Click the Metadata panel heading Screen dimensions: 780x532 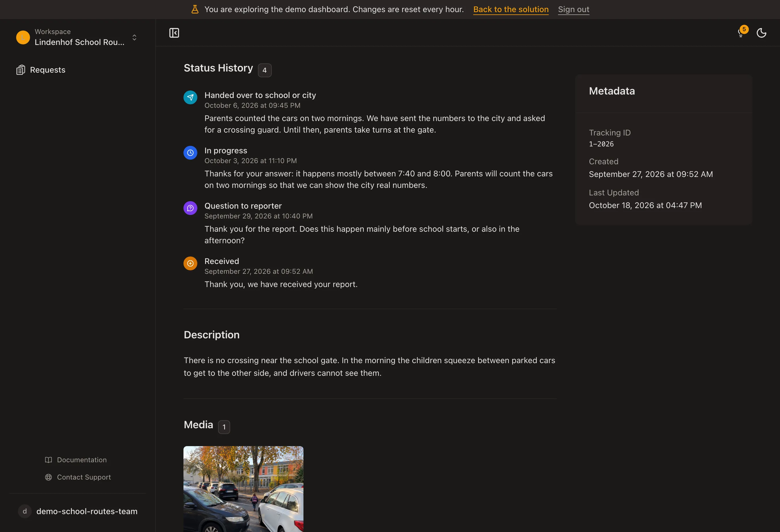(612, 91)
